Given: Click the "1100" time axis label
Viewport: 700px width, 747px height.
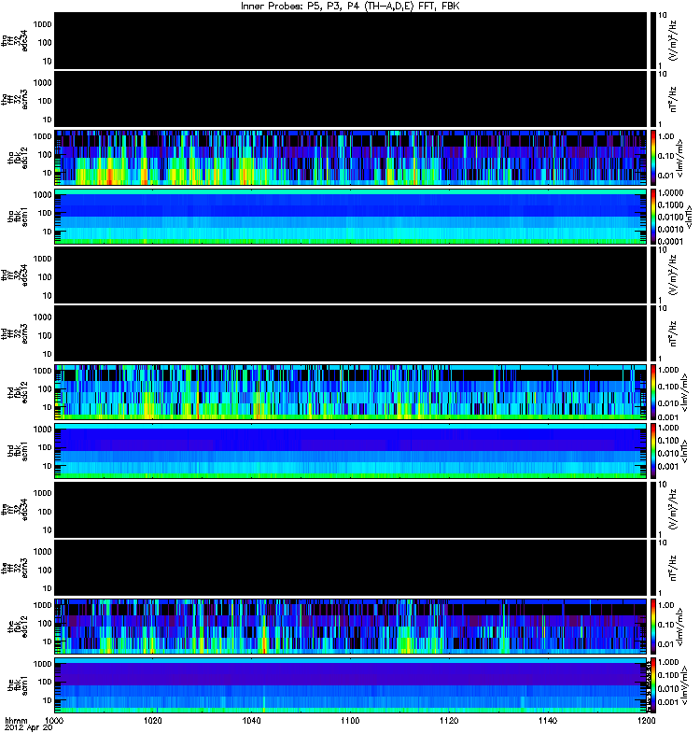Looking at the screenshot, I should [x=350, y=721].
